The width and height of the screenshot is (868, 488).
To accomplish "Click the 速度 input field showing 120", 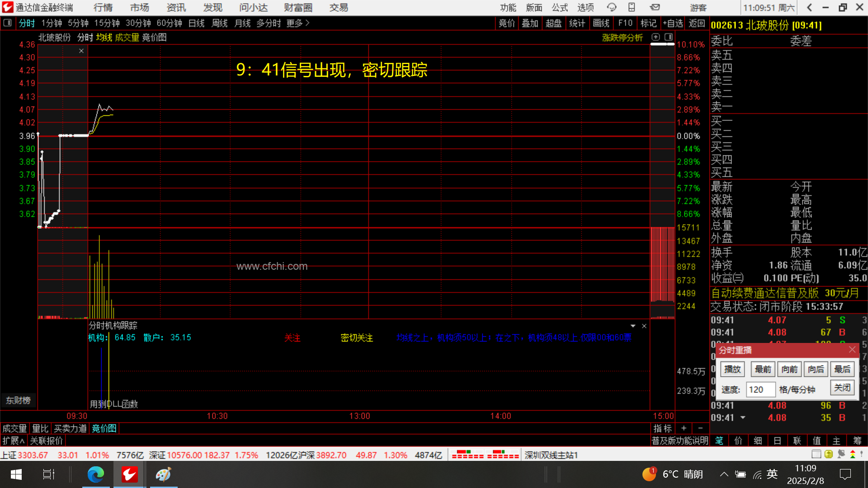I will [x=760, y=389].
